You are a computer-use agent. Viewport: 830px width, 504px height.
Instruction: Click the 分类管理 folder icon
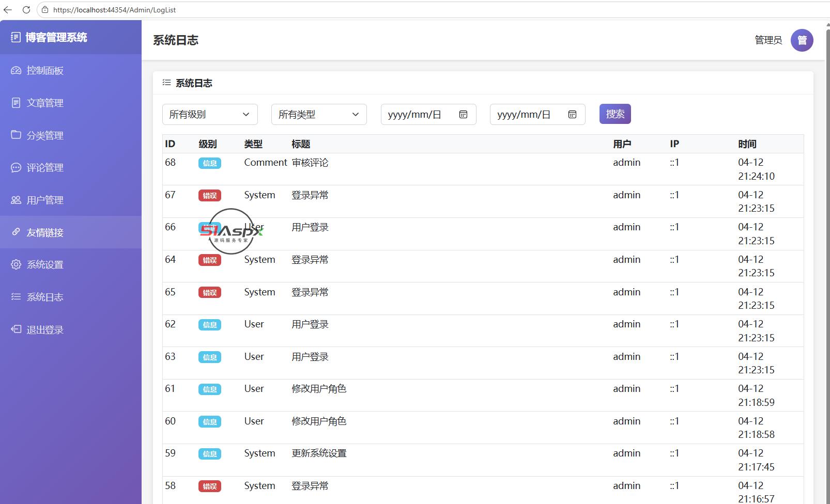[x=16, y=135]
